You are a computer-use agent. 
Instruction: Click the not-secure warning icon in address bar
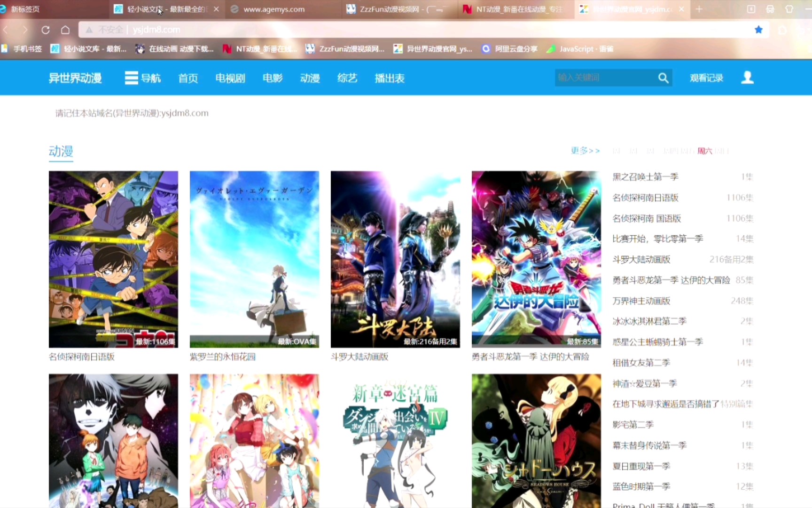[x=89, y=30]
